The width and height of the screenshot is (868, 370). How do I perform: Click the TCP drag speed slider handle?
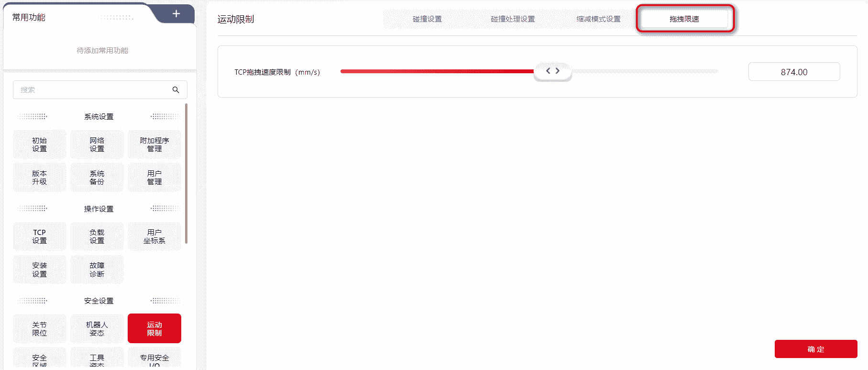click(552, 71)
